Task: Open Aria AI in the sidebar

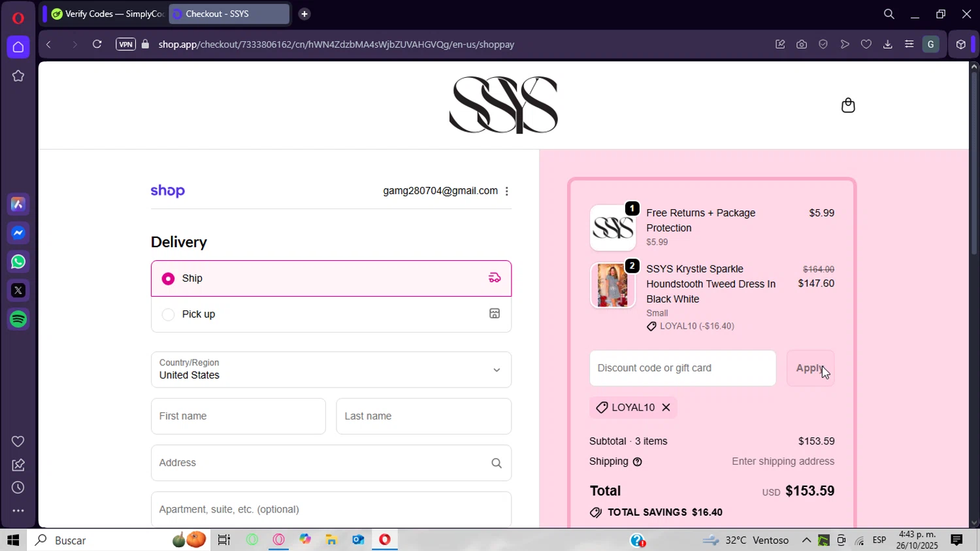Action: click(18, 205)
